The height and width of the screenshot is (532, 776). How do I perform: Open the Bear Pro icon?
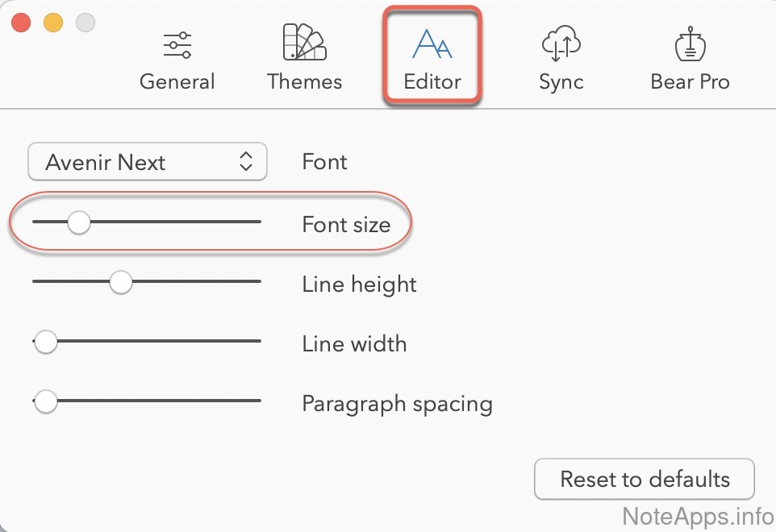coord(690,44)
